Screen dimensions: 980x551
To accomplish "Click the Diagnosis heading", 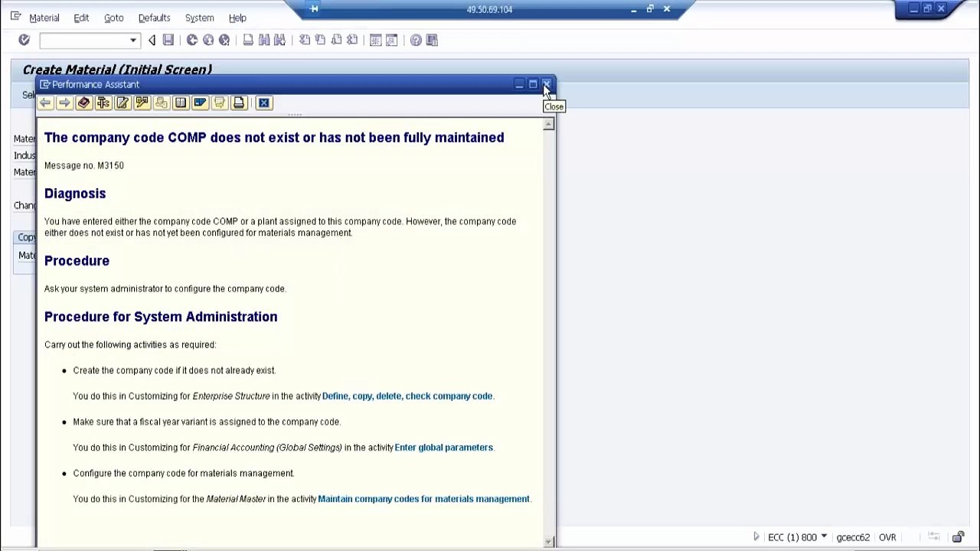I will point(75,194).
